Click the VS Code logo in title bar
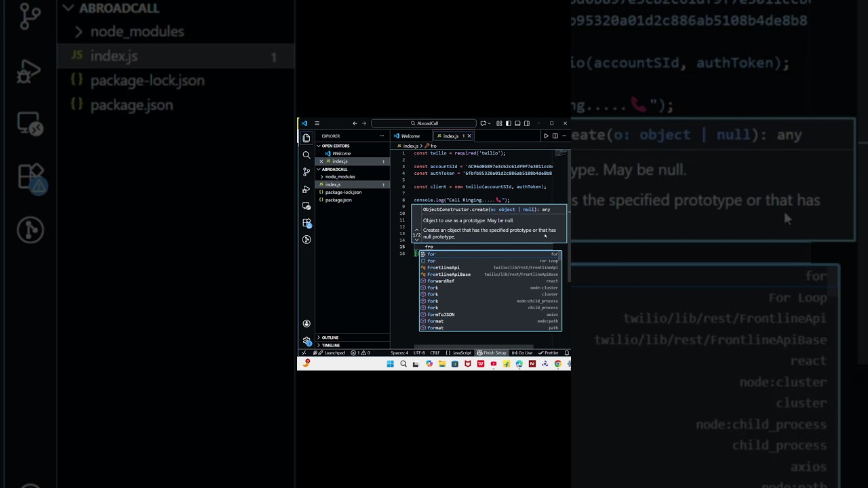This screenshot has height=488, width=868. [304, 123]
